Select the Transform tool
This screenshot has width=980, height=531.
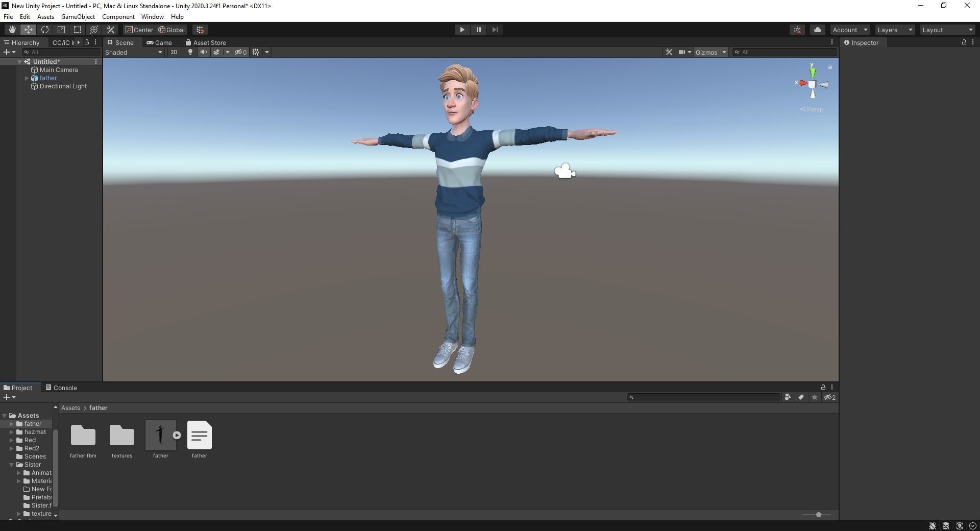point(94,30)
